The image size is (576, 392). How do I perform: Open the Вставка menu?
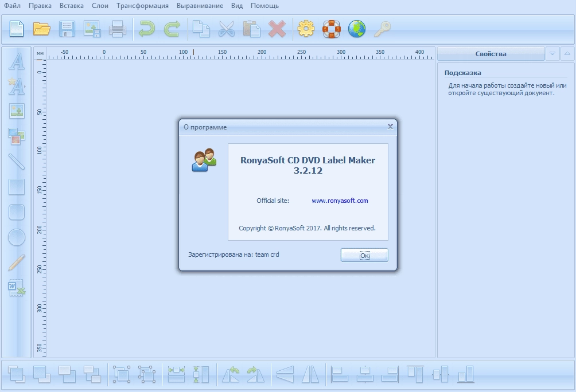click(71, 6)
